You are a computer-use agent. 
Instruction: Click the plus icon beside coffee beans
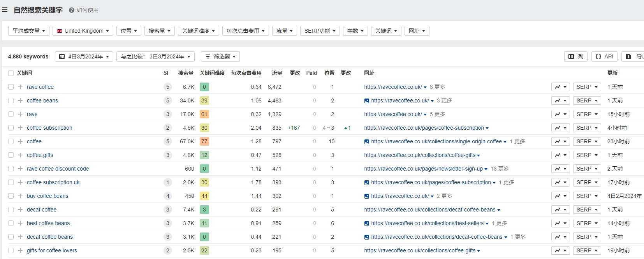[20, 100]
